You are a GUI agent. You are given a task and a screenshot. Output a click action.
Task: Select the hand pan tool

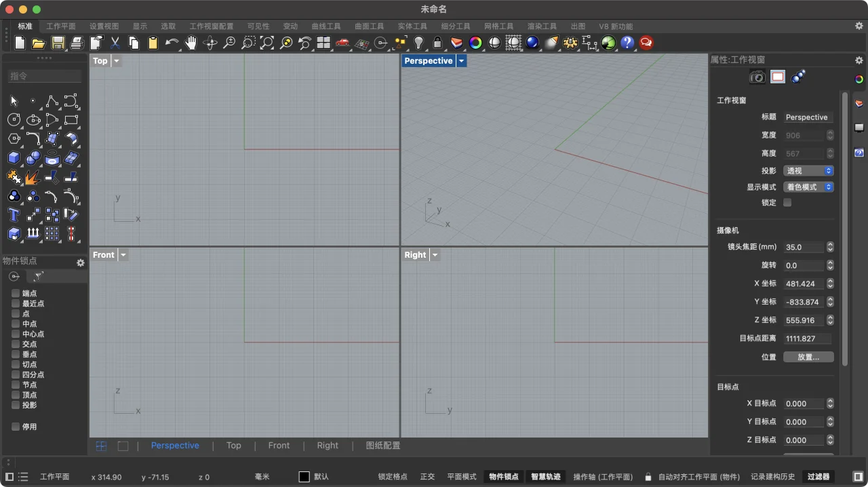click(x=191, y=43)
